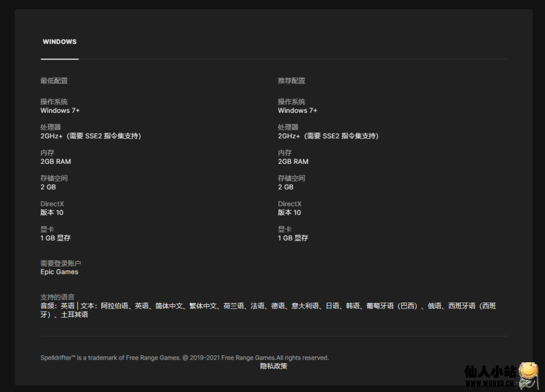Select the WINDOWS tab
This screenshot has height=392, width=545.
coord(60,42)
